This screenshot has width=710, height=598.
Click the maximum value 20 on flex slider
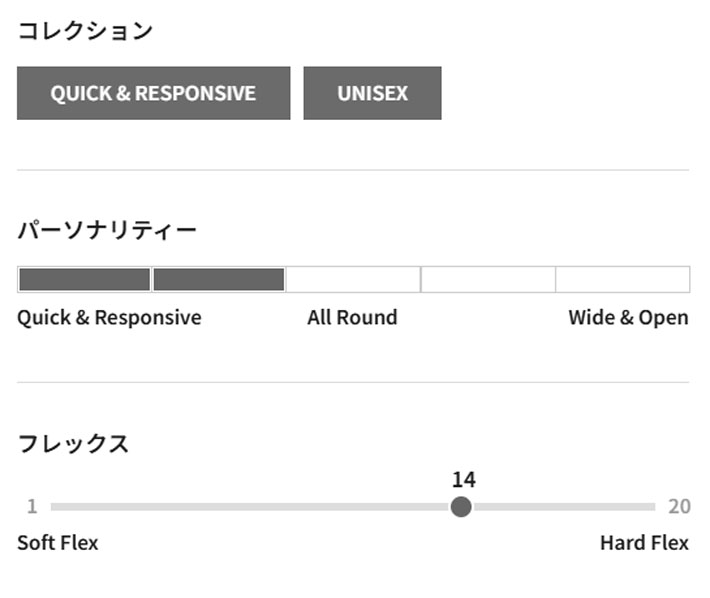pyautogui.click(x=679, y=507)
